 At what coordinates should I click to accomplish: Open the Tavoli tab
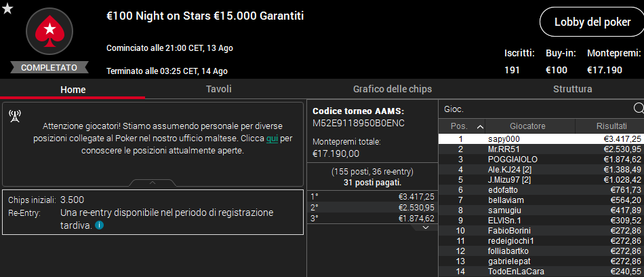click(x=219, y=89)
